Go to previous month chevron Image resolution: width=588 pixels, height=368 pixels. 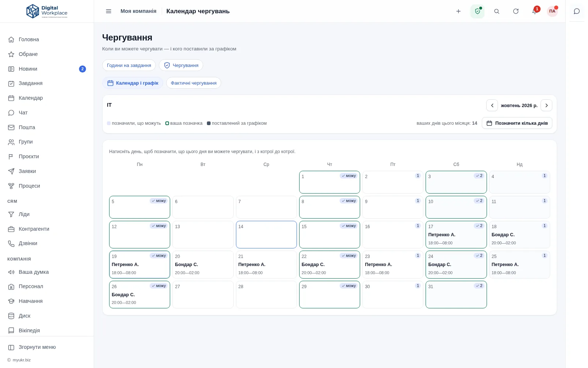[492, 105]
